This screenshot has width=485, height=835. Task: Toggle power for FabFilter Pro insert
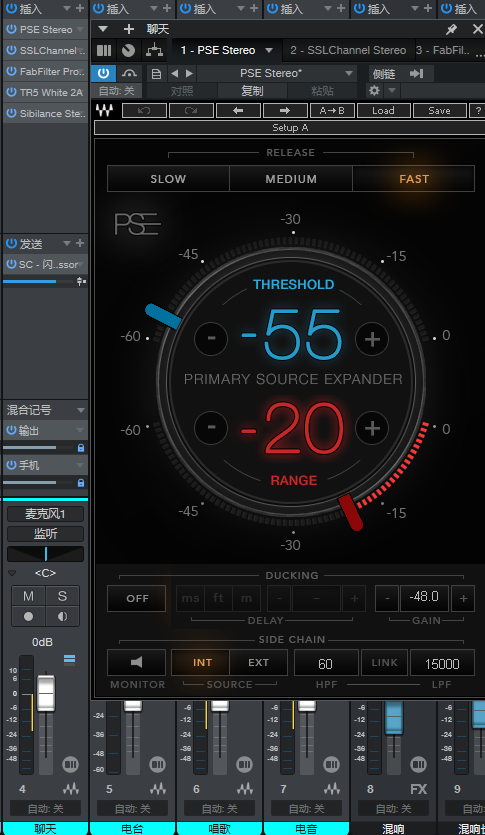pos(11,71)
